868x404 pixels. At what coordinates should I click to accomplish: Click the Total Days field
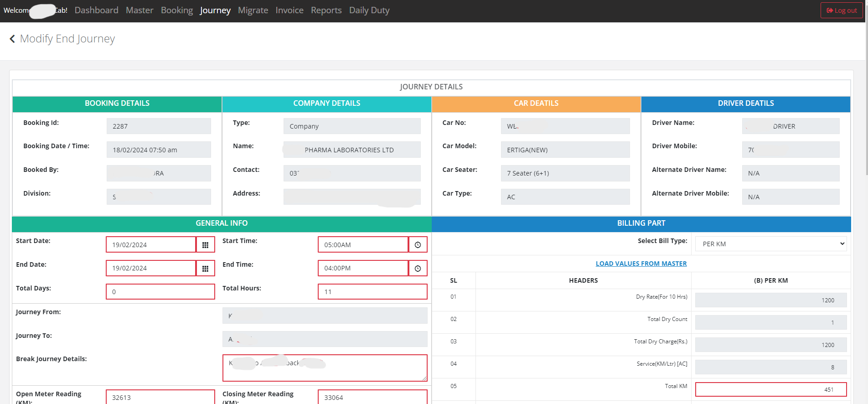(x=160, y=292)
